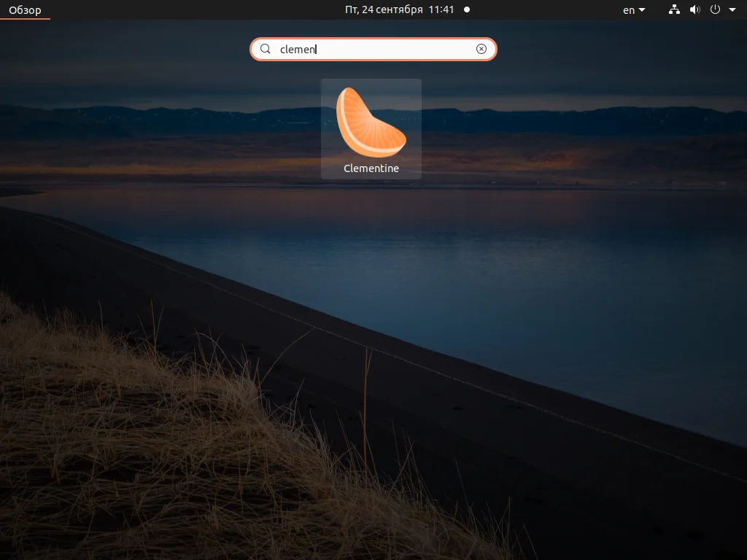Open the date and clock menu
Viewport: 747px width, 560px height.
(399, 9)
